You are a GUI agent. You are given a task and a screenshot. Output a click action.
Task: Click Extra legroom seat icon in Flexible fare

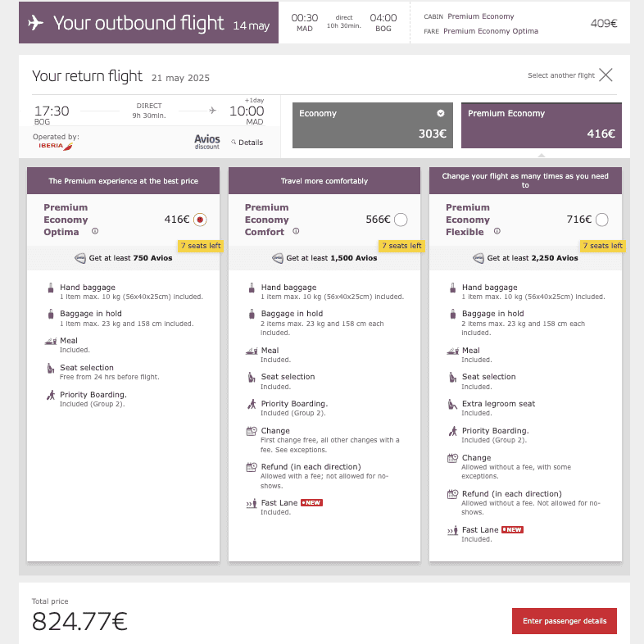click(x=452, y=404)
